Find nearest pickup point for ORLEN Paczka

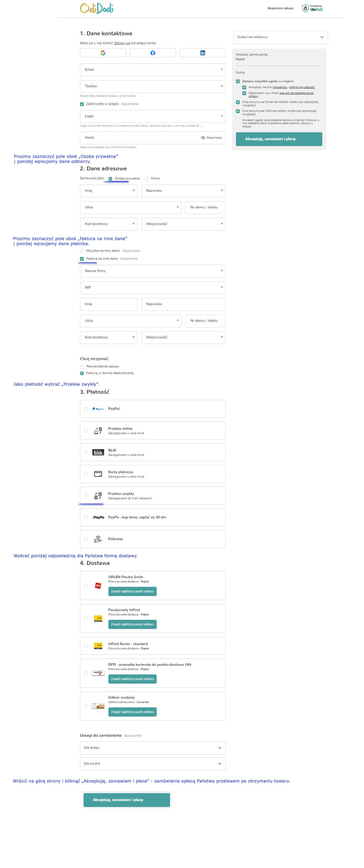(x=132, y=591)
